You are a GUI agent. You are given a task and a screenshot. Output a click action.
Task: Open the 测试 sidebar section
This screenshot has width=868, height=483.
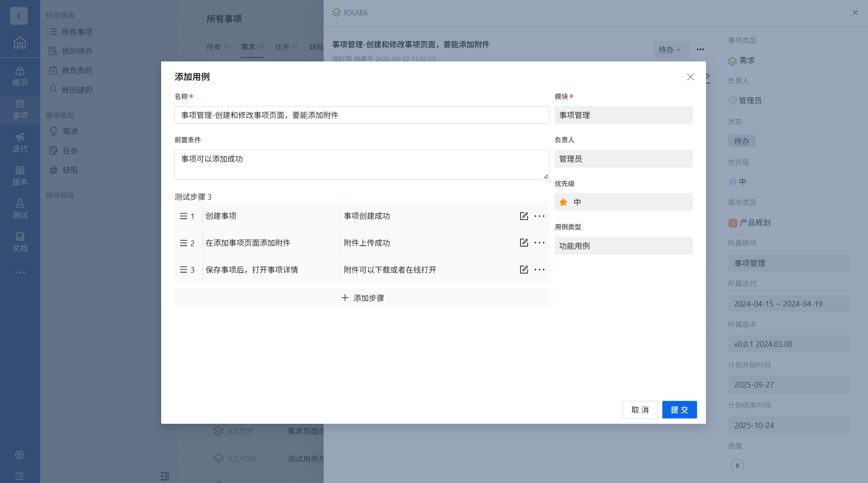[x=20, y=209]
